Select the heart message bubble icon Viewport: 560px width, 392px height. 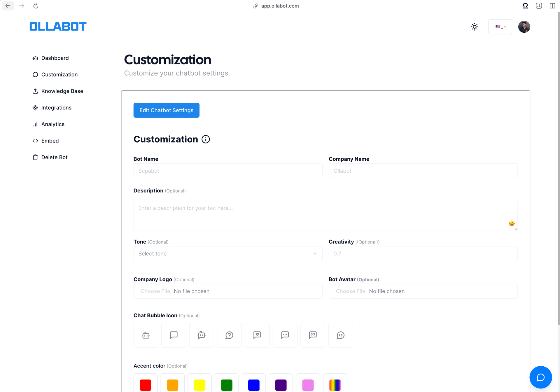[x=257, y=335]
